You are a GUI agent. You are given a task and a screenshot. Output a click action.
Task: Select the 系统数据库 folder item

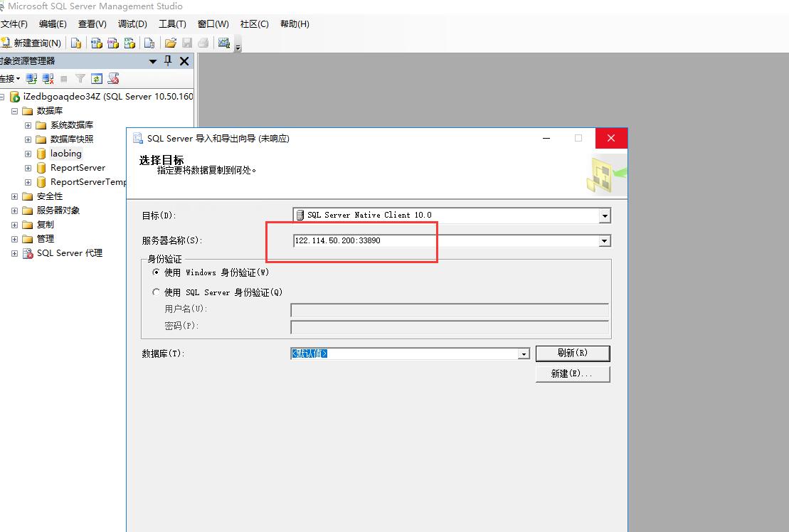pyautogui.click(x=71, y=124)
